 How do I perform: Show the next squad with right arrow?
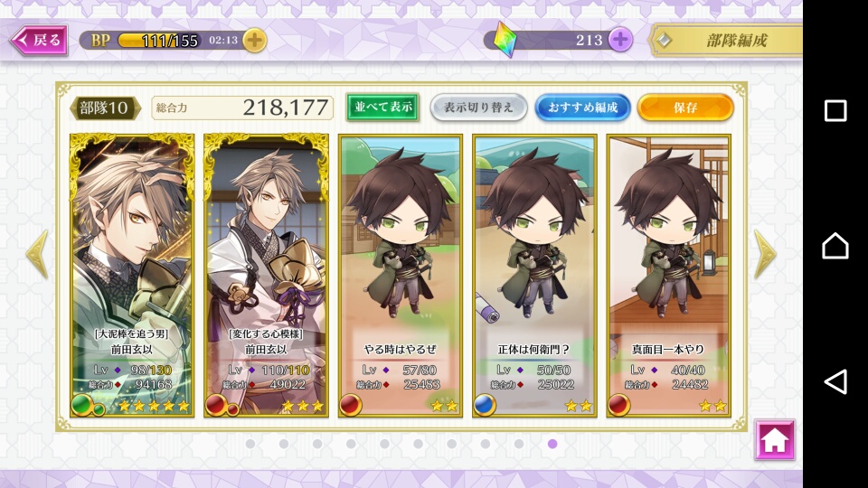click(766, 255)
